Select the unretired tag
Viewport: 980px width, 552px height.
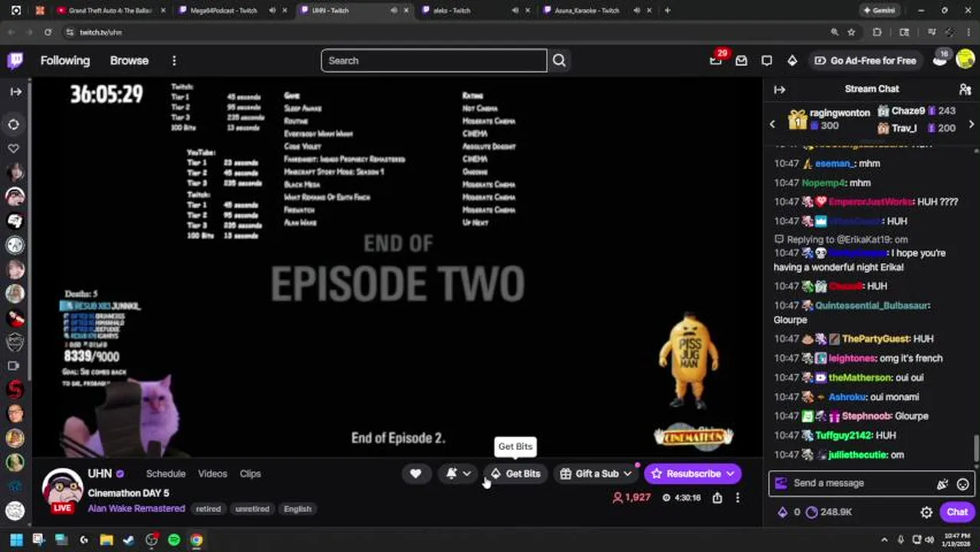(x=252, y=509)
